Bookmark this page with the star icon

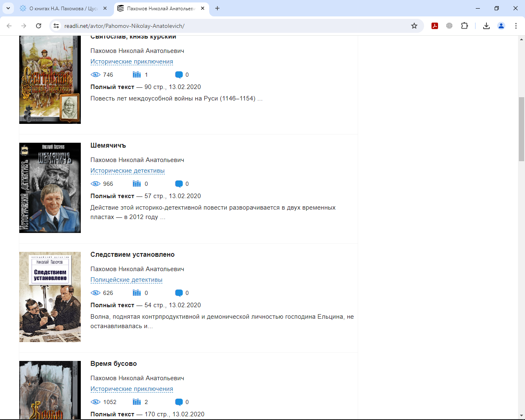[x=414, y=26]
